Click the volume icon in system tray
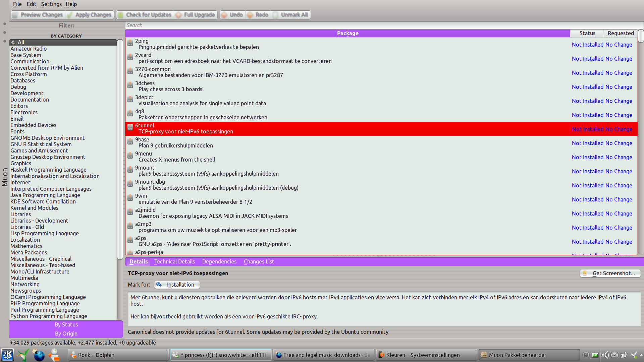This screenshot has height=362, width=644. coord(605,355)
